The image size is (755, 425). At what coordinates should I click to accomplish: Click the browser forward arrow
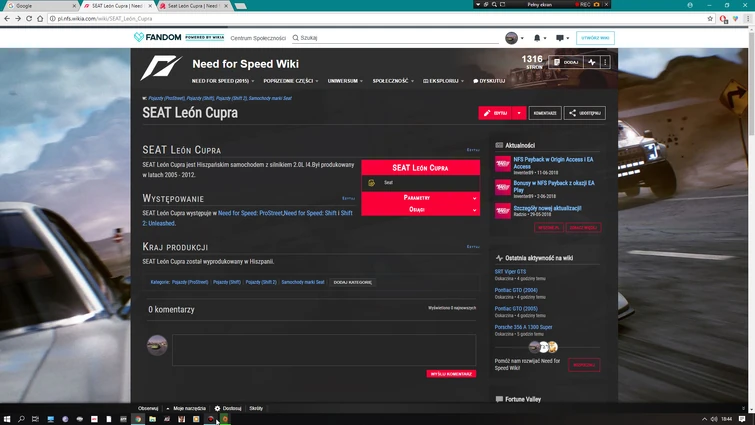pos(18,18)
